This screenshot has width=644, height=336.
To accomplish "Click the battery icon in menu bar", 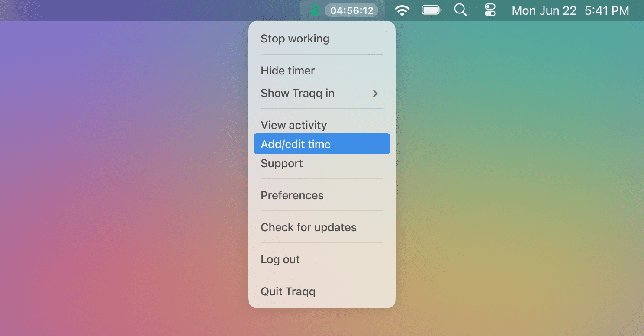I will (x=431, y=10).
